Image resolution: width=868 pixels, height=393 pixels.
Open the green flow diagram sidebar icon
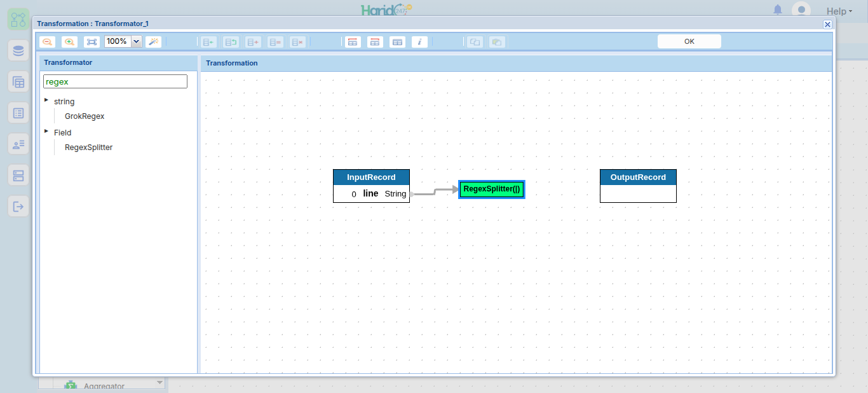click(x=18, y=19)
